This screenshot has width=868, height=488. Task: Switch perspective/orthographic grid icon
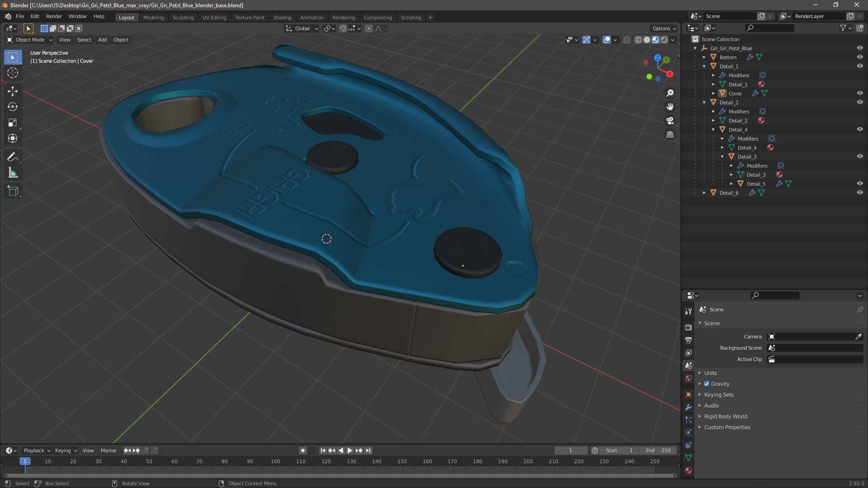[x=670, y=135]
